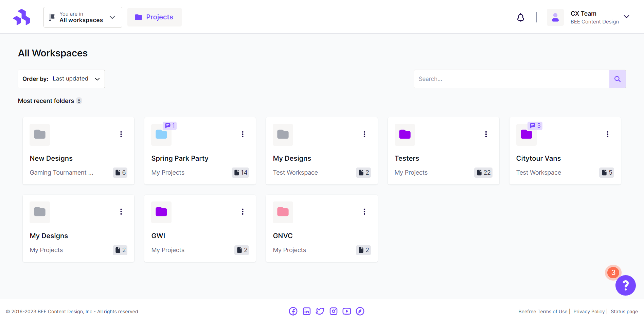
Task: Click the GNVC pink folder icon
Action: click(x=283, y=212)
